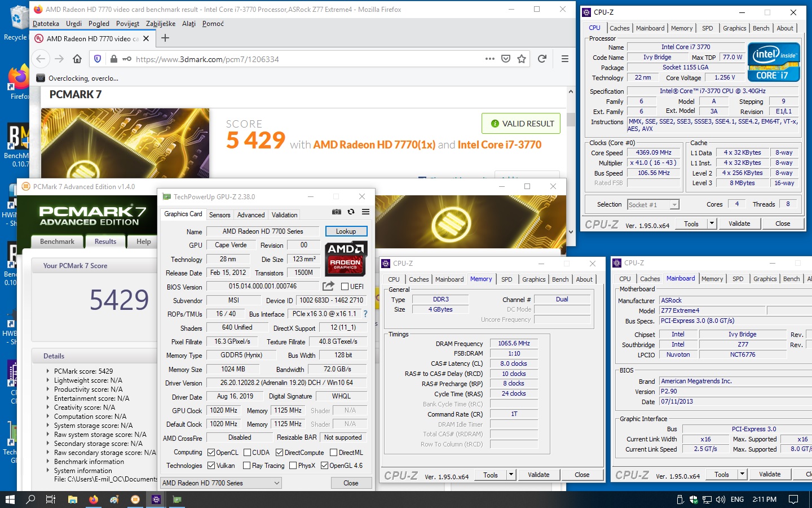Toggle the DirectML checkbox
812x508 pixels.
tap(333, 452)
